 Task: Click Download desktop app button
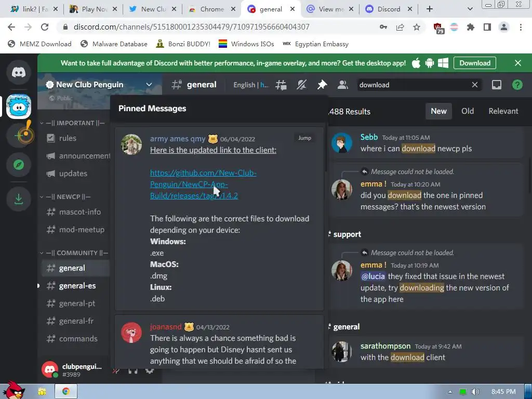click(475, 63)
